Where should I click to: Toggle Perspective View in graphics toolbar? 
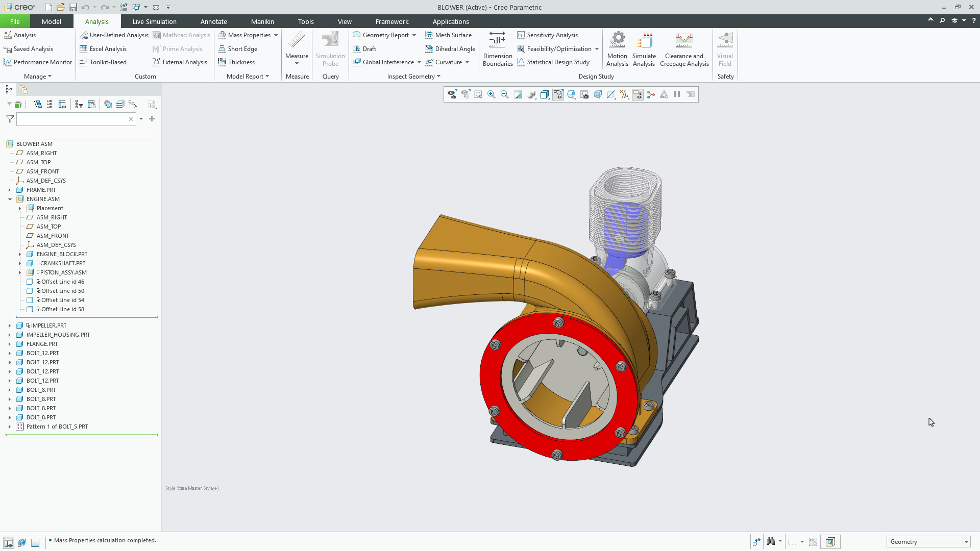(598, 94)
